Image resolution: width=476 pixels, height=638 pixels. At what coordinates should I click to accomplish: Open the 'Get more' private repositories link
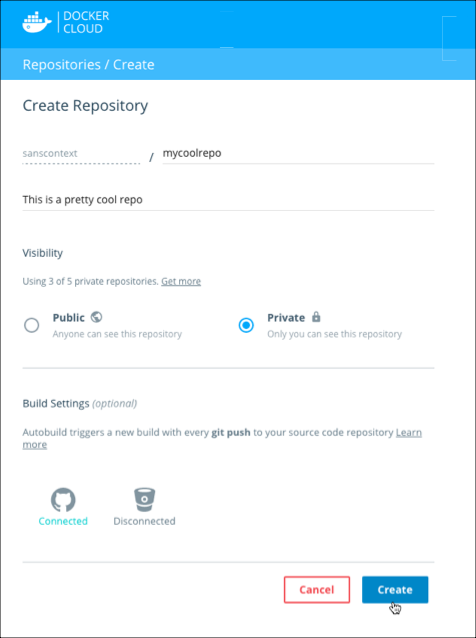coord(181,281)
